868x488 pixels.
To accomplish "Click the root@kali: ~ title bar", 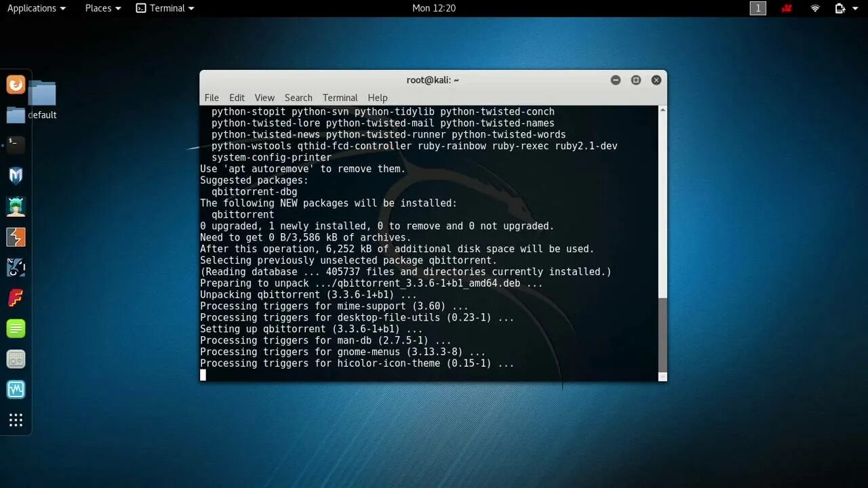I will [x=433, y=80].
